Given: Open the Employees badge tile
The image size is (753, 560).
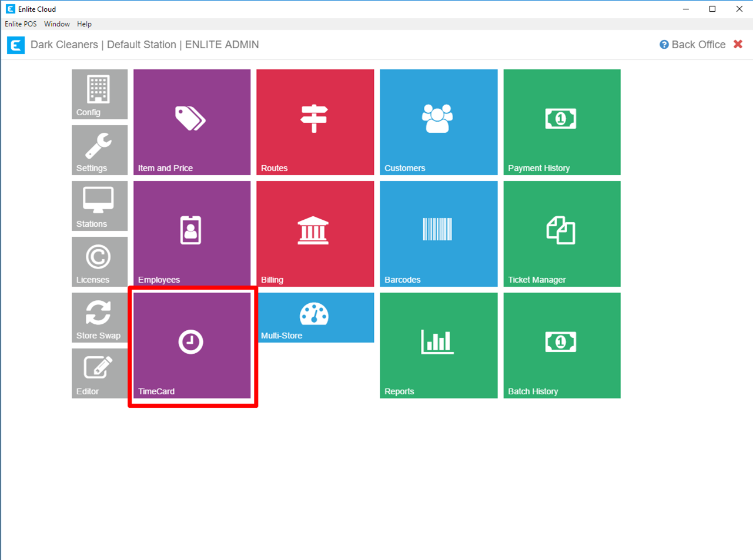Looking at the screenshot, I should 192,234.
